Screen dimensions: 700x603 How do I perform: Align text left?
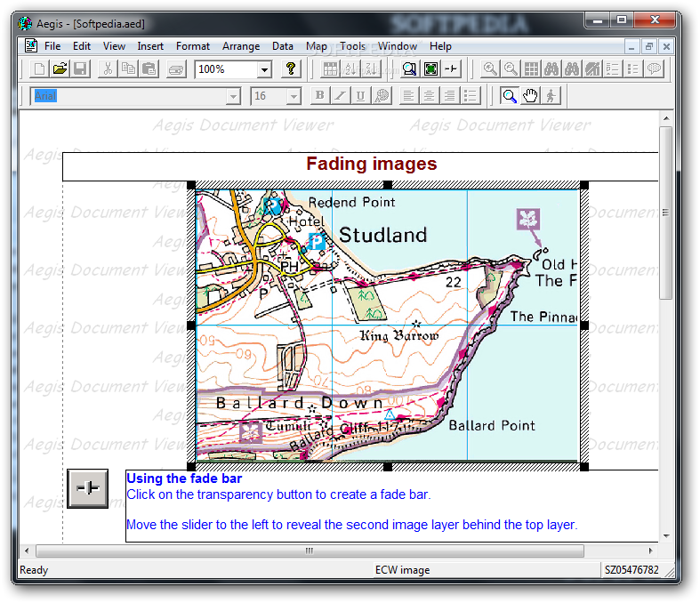408,96
